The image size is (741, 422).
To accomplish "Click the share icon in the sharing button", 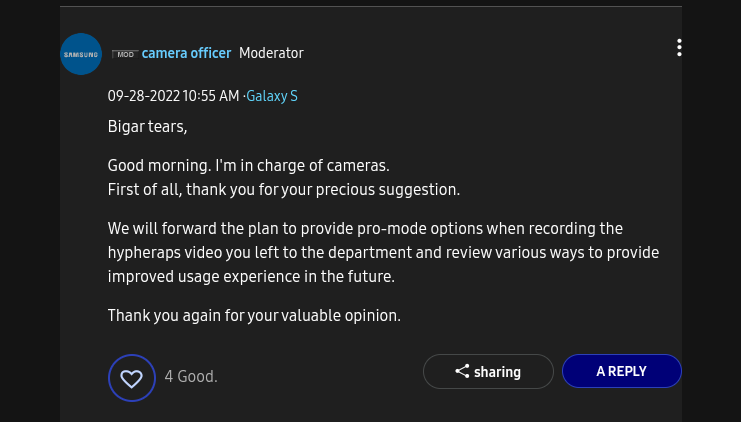I will (462, 372).
